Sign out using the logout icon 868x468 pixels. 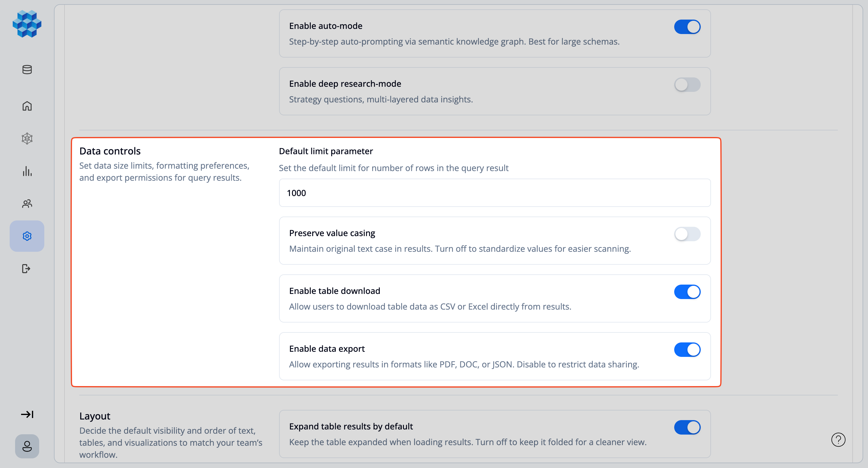tap(26, 268)
